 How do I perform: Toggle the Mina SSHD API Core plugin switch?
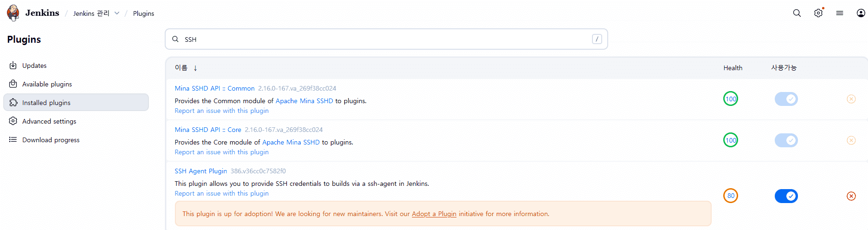click(x=786, y=140)
